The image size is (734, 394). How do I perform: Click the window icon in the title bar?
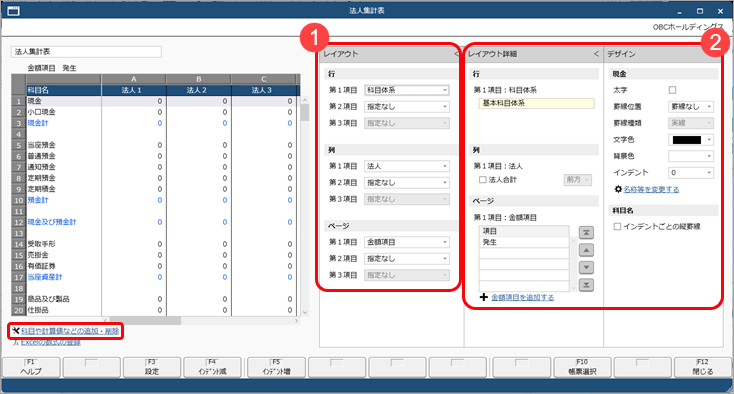pos(13,11)
